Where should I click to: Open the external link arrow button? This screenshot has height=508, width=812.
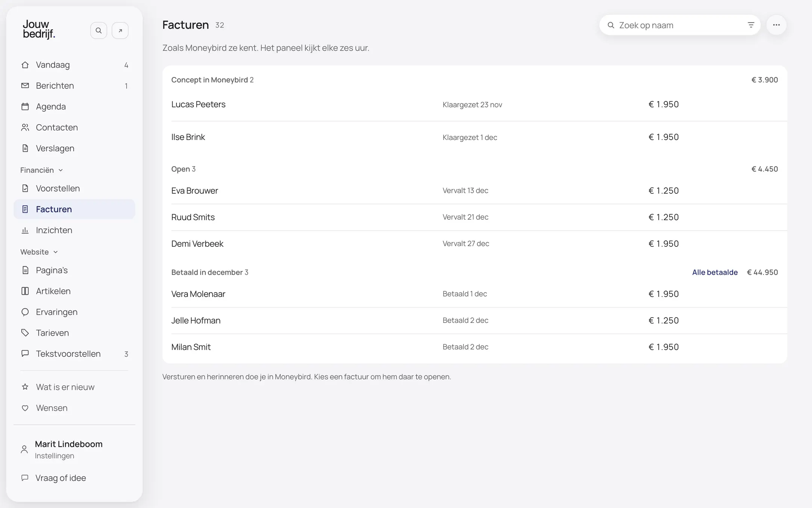point(120,30)
